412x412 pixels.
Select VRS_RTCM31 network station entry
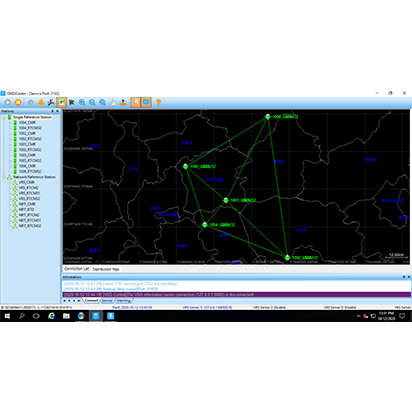coord(29,193)
